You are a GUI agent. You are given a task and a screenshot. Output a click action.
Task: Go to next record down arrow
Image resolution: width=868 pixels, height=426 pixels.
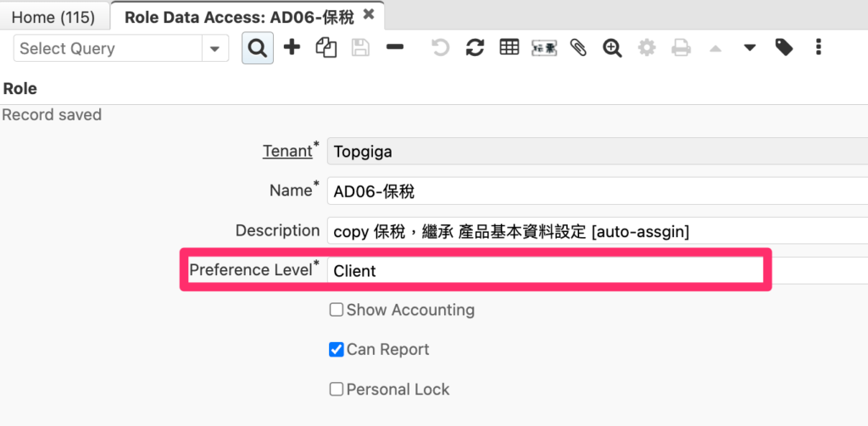coord(749,48)
